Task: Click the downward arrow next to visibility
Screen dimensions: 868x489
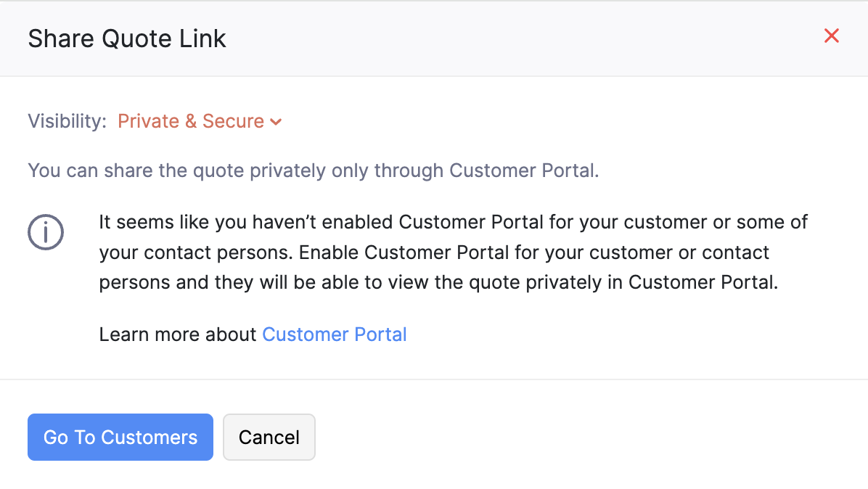Action: click(x=276, y=122)
